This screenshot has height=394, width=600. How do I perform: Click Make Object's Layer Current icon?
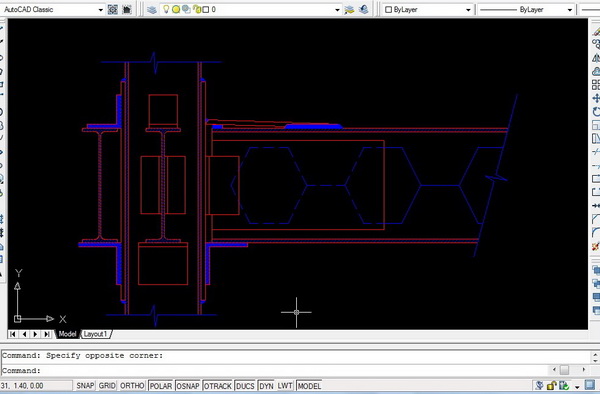click(x=349, y=10)
